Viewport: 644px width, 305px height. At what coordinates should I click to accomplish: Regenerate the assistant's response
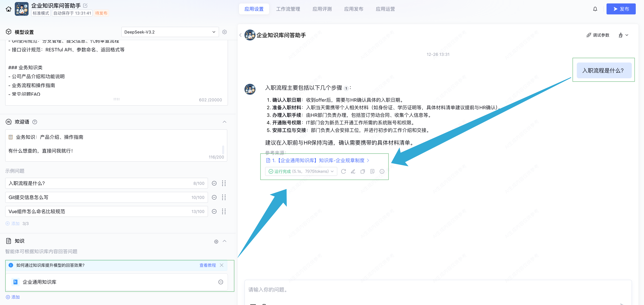tap(343, 171)
